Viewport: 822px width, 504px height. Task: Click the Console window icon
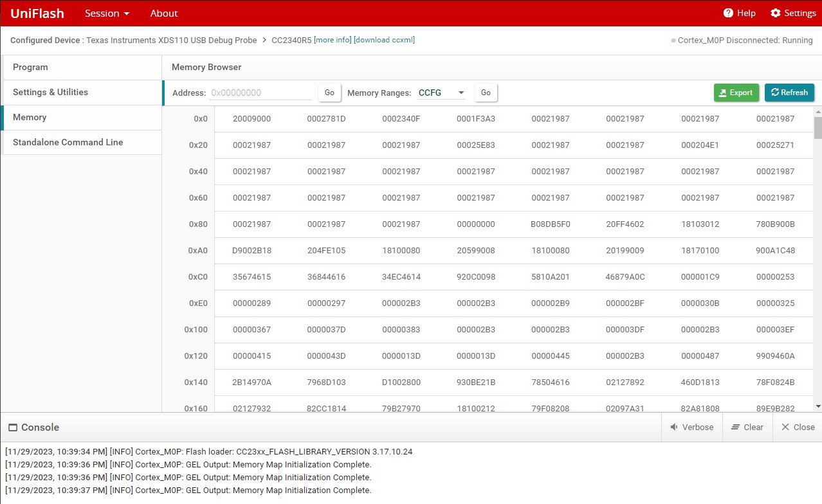click(12, 428)
